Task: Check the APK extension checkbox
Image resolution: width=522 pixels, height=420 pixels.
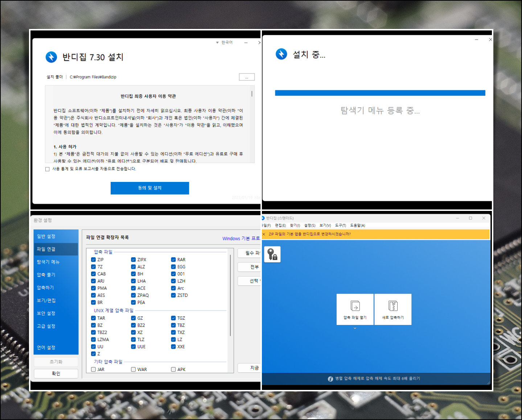Action: click(x=173, y=370)
